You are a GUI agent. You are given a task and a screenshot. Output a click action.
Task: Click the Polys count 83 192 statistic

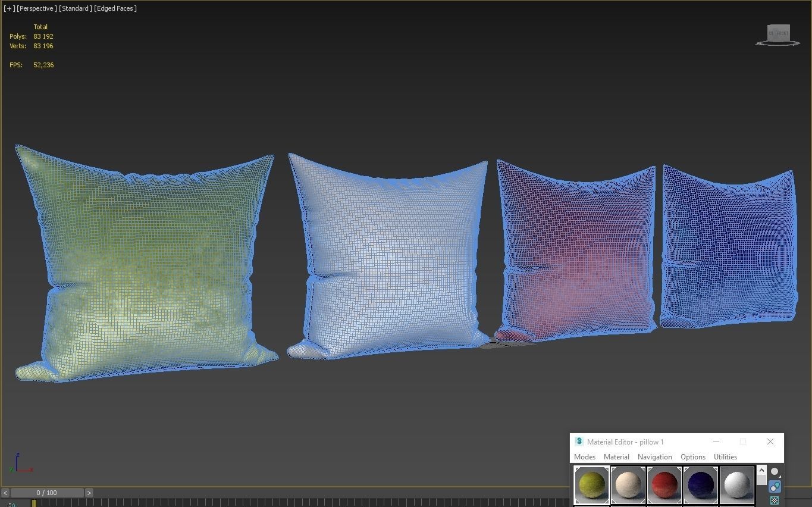(x=43, y=36)
